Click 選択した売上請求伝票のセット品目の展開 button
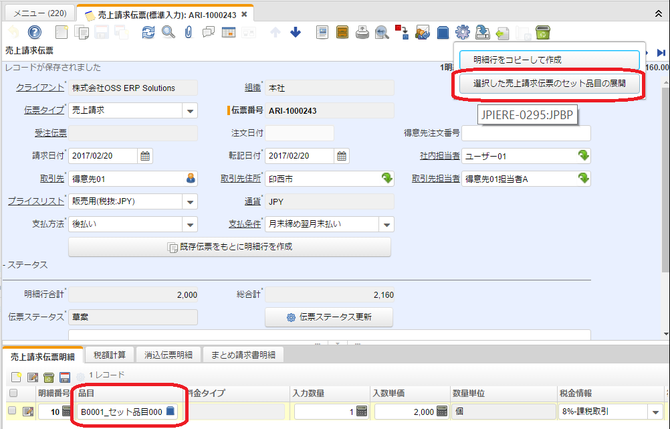 [550, 84]
